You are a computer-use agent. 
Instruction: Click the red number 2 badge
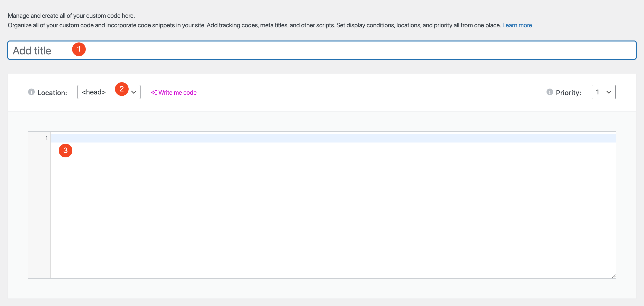pos(122,89)
